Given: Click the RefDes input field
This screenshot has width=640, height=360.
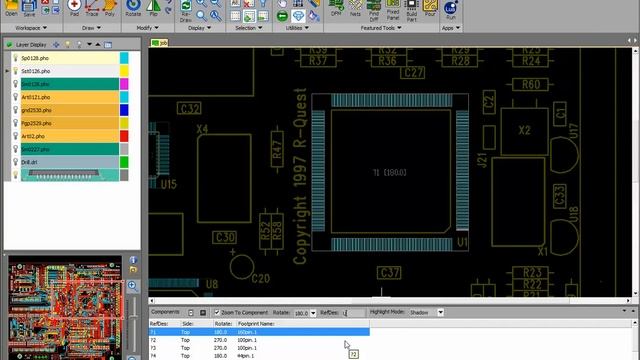Looking at the screenshot, I should 353,313.
